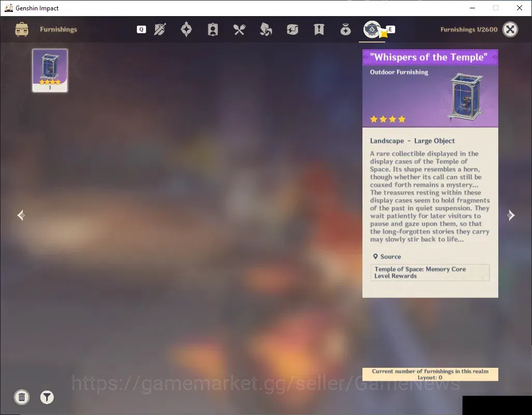Switch to the Gadgets tab
This screenshot has width=532, height=415.
click(292, 30)
